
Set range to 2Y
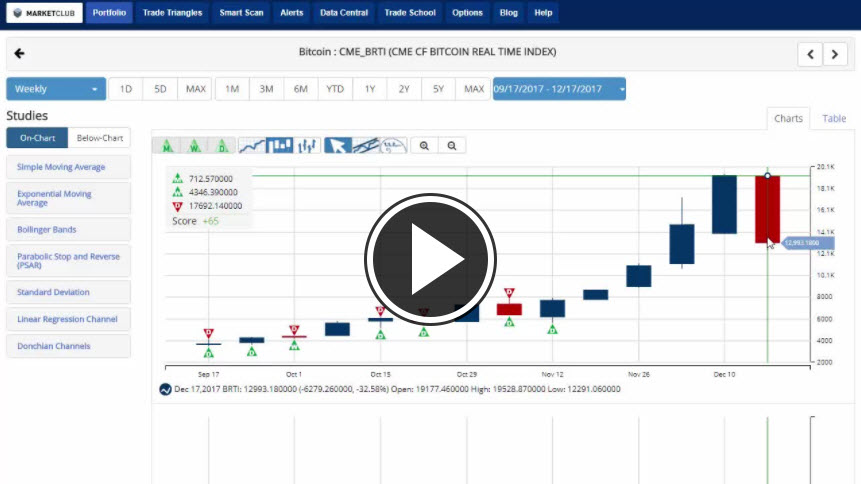click(404, 89)
